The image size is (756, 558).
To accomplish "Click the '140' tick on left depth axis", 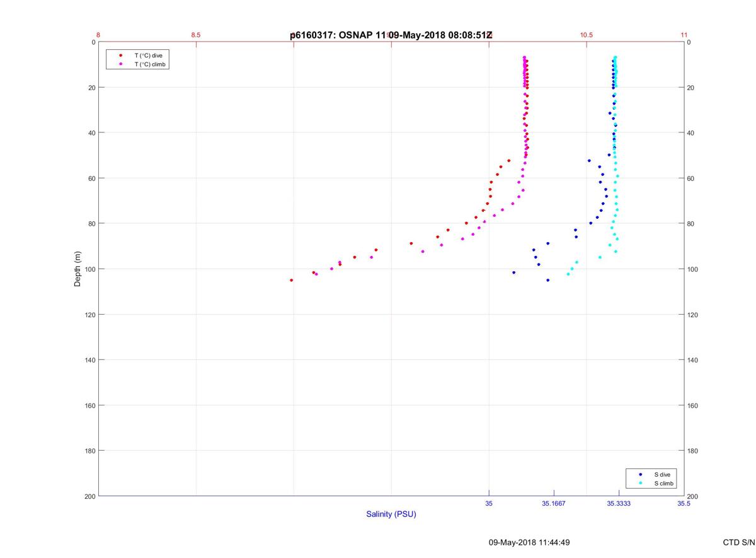I will pyautogui.click(x=89, y=360).
